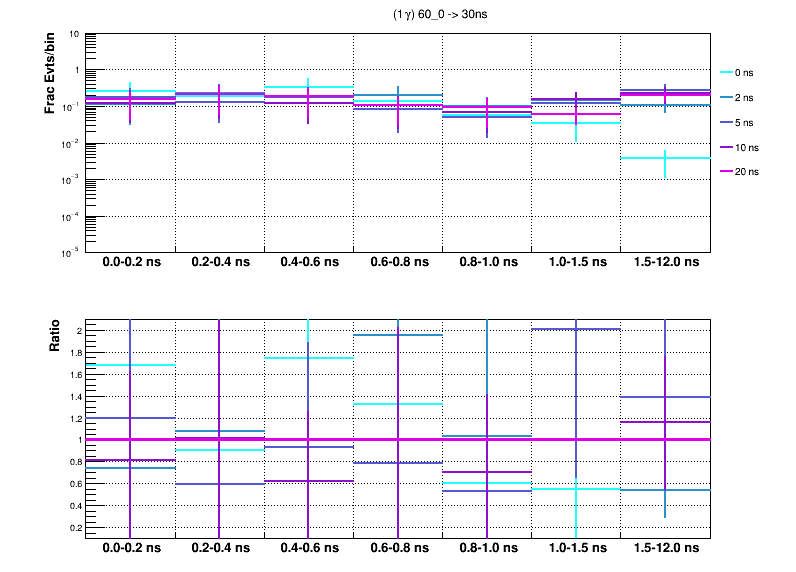Click '1.5-12.0 ns' label under top plot
The image size is (796, 572).
(665, 263)
